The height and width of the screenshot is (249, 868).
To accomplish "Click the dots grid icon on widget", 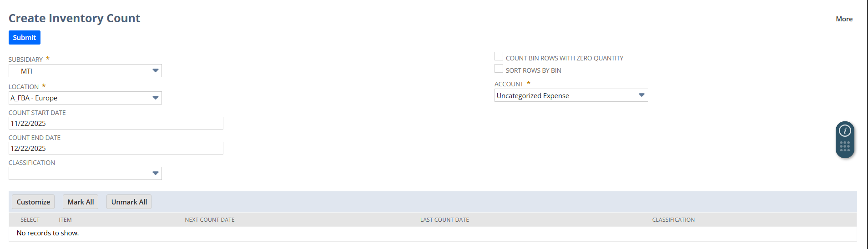I will [x=845, y=146].
